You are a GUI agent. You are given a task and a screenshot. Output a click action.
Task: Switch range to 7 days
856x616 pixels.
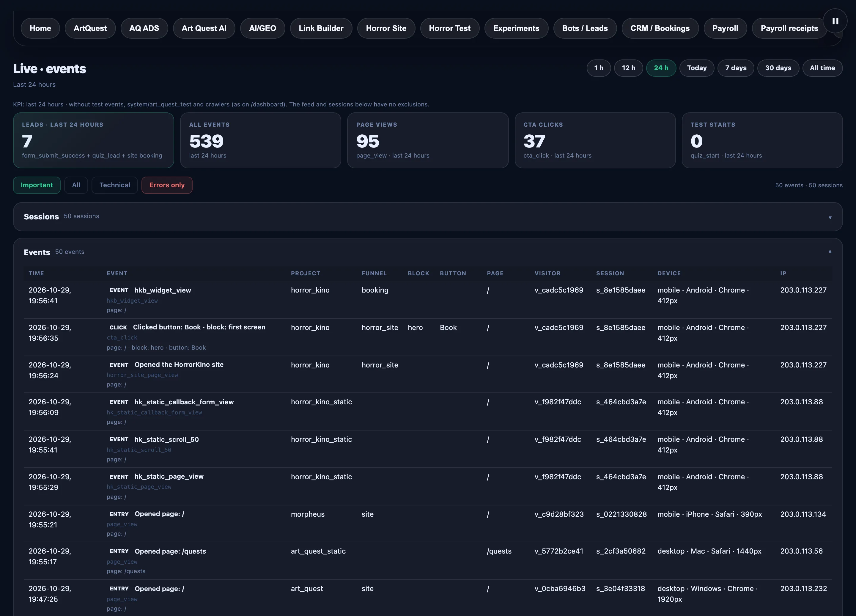coord(736,68)
